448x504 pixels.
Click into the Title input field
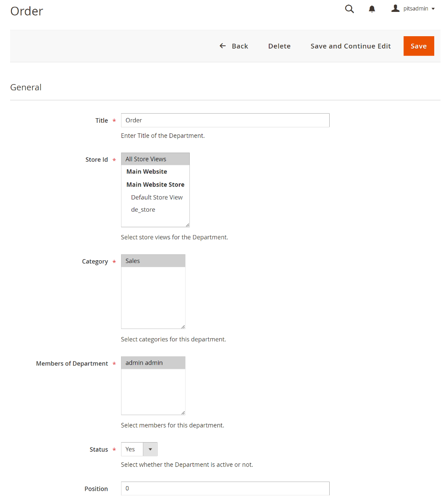[225, 120]
